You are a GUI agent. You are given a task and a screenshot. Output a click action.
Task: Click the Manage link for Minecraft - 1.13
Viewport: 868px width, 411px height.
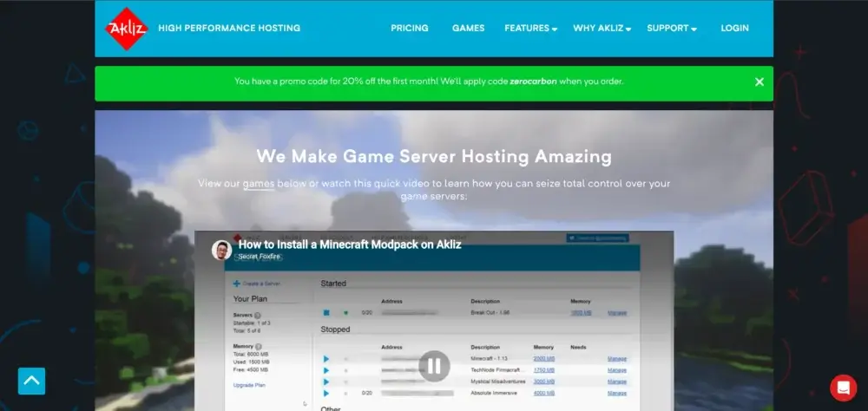click(x=617, y=359)
